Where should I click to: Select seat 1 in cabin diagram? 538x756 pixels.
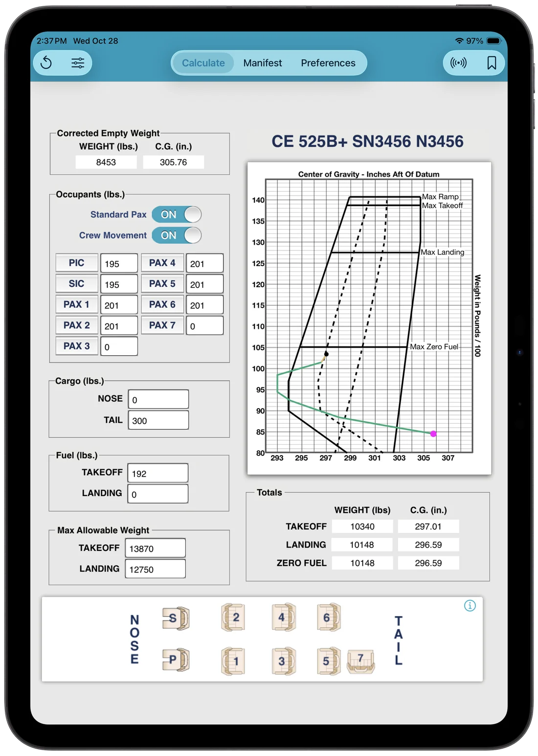point(233,661)
